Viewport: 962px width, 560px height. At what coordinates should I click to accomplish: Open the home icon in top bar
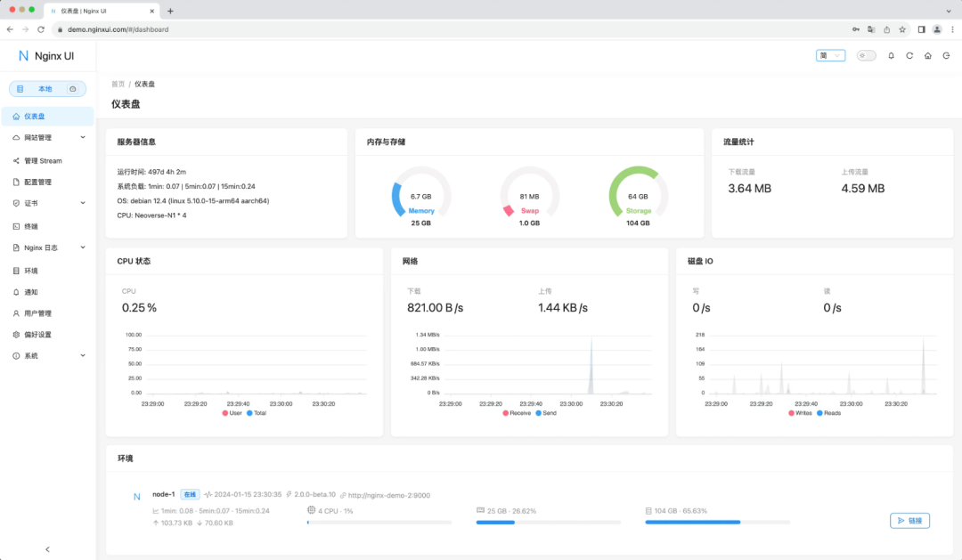click(927, 56)
